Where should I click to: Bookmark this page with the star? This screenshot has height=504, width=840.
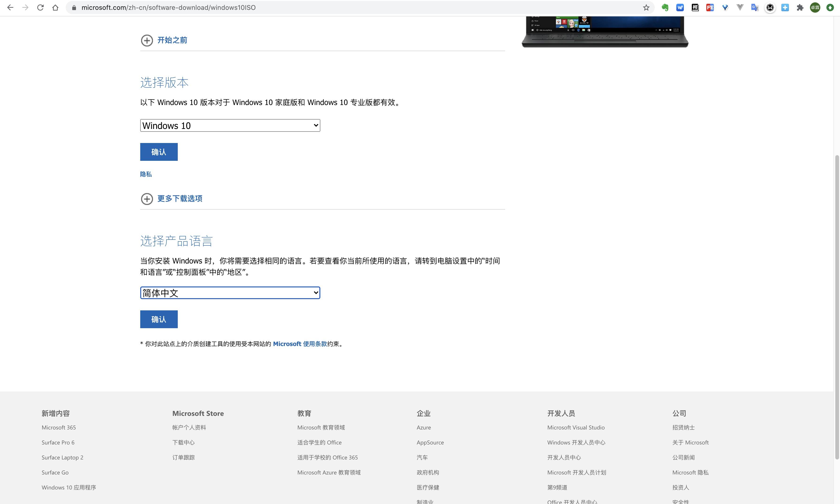tap(646, 8)
